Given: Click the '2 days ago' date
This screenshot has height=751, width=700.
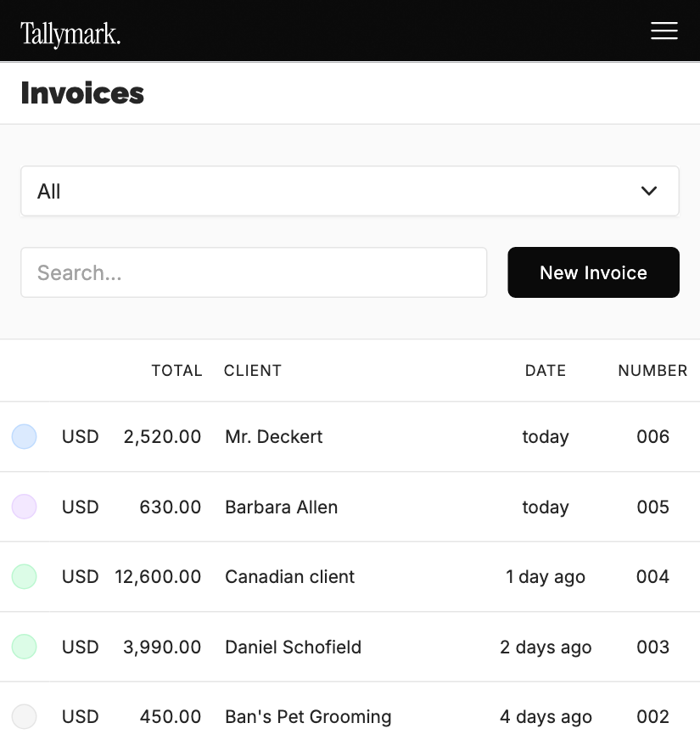Looking at the screenshot, I should tap(546, 647).
